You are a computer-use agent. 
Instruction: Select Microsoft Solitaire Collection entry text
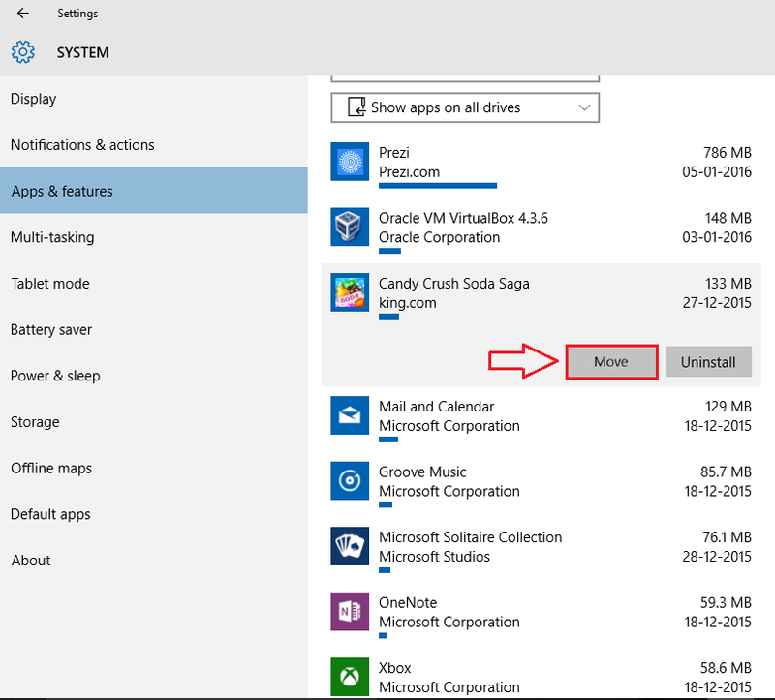click(470, 537)
